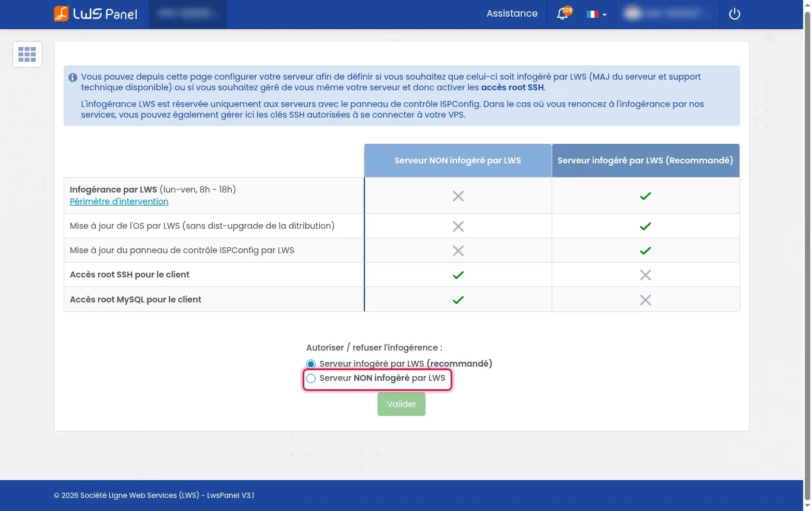Screen dimensions: 812x511
Task: Click Mise à jour du panneau ISPConfig text
Action: (x=182, y=250)
